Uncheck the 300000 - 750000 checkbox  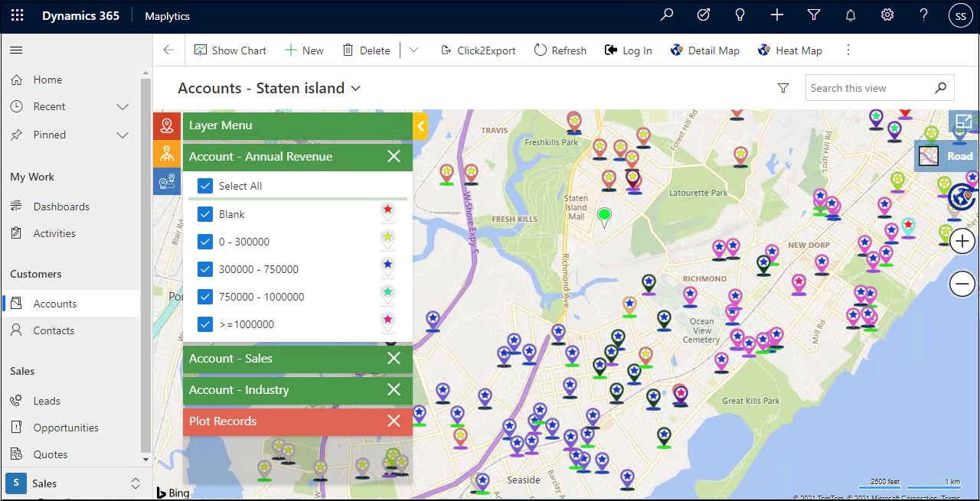tap(204, 269)
